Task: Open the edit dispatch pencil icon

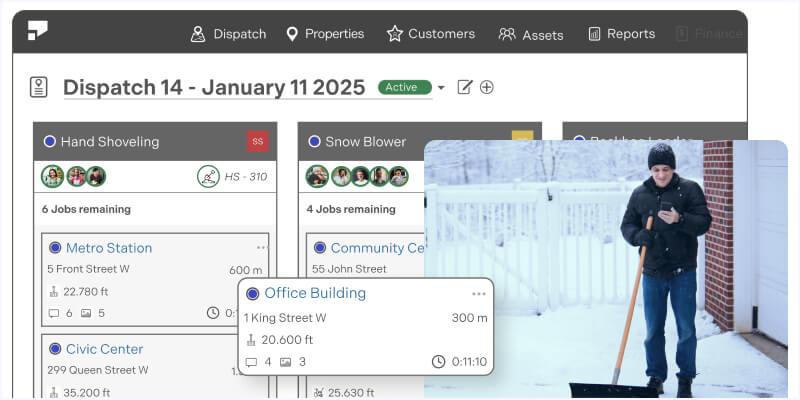Action: click(x=464, y=87)
